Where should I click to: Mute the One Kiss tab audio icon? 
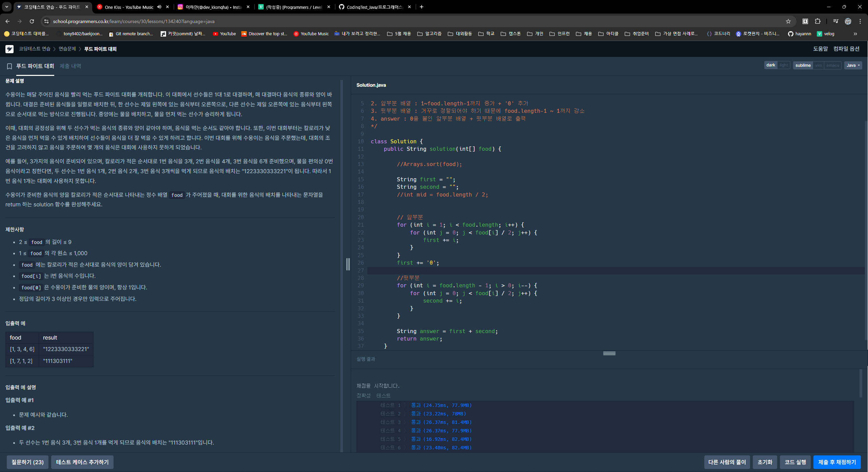(159, 7)
